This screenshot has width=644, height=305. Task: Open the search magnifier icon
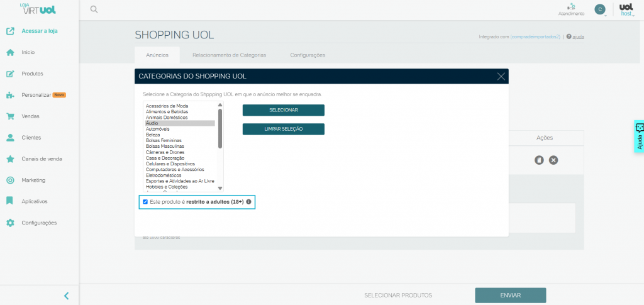(94, 9)
